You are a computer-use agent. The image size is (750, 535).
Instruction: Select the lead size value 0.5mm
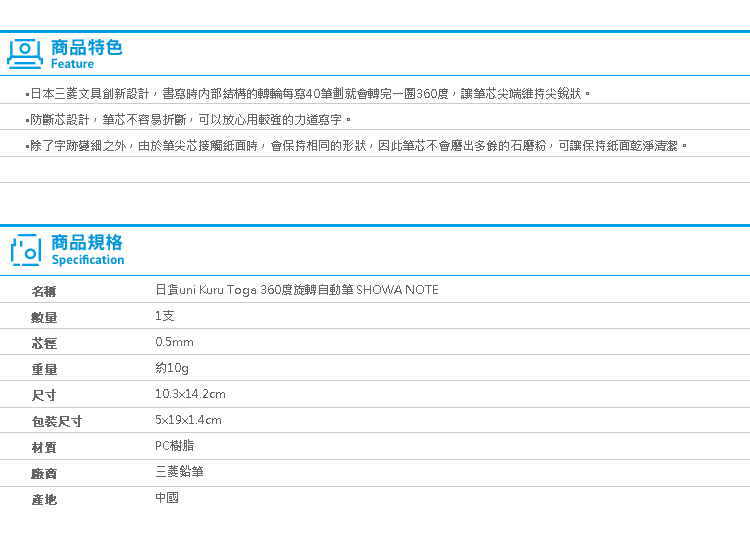pos(175,342)
